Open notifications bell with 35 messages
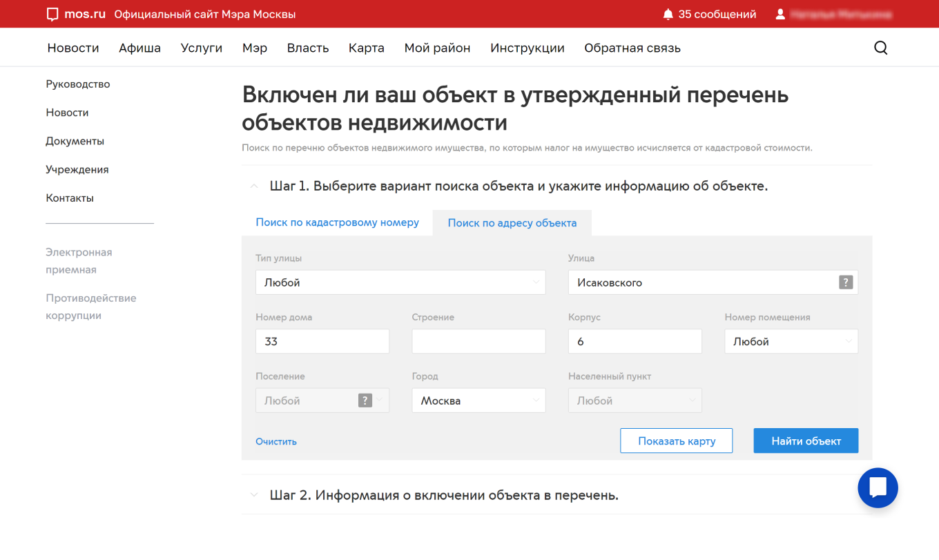The width and height of the screenshot is (939, 560). 668,14
